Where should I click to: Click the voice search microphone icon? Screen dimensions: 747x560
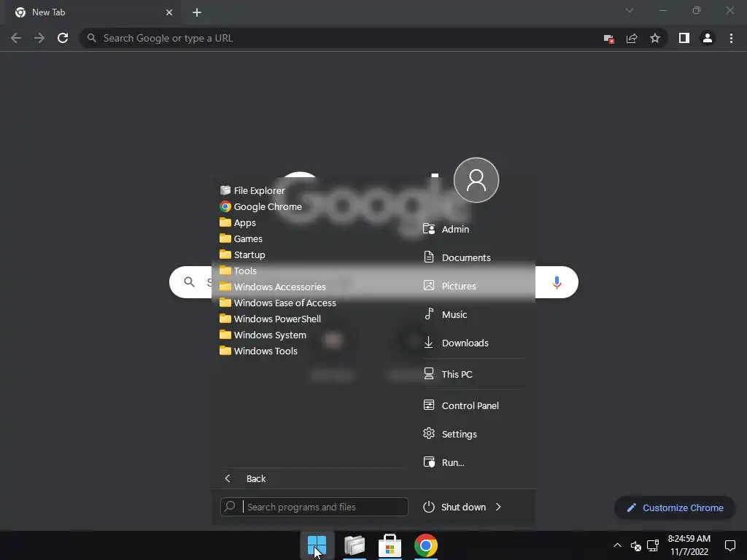pyautogui.click(x=557, y=282)
